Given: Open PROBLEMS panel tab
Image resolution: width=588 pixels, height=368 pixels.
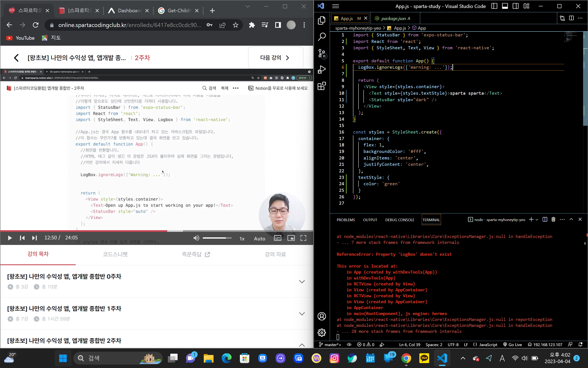Looking at the screenshot, I should point(346,220).
